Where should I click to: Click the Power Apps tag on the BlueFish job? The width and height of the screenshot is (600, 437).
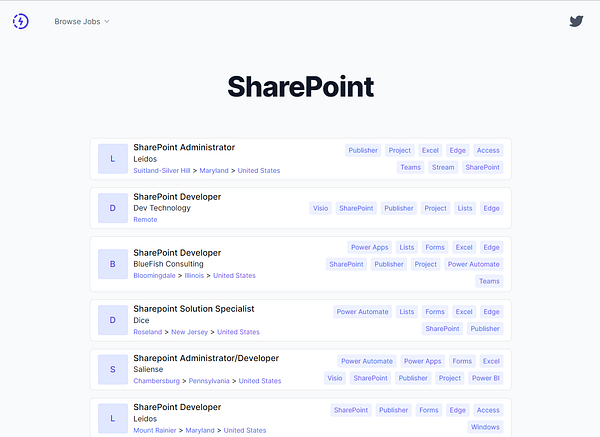click(x=370, y=247)
